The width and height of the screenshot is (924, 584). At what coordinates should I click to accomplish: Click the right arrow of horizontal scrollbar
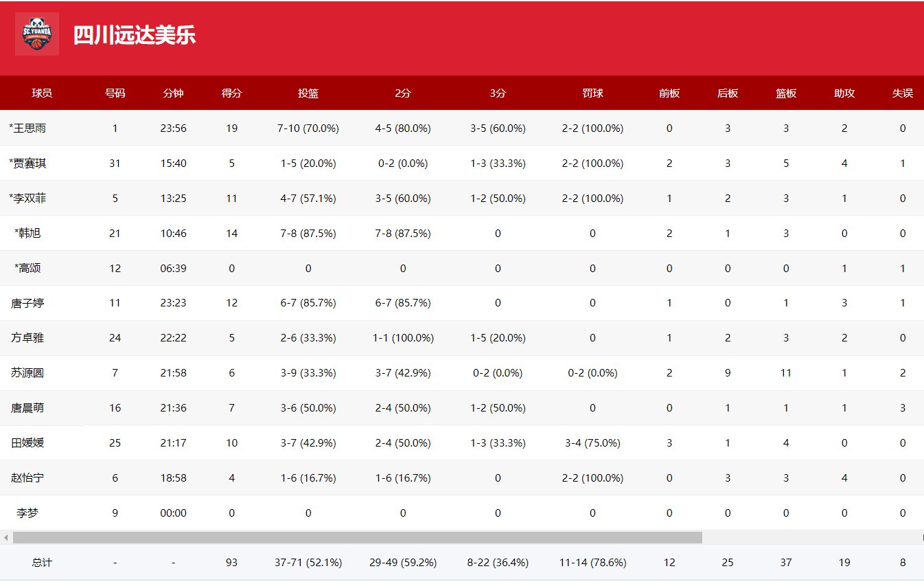tap(922, 537)
